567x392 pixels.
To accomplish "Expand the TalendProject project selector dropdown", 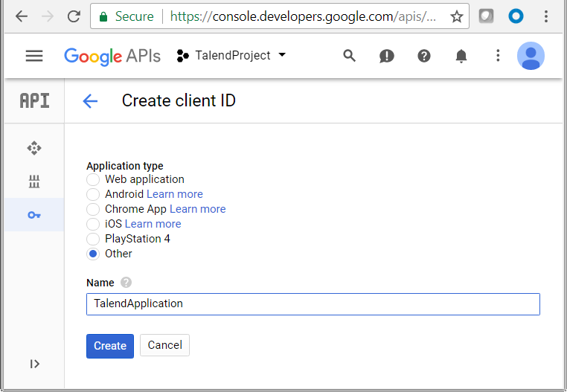I will 231,56.
